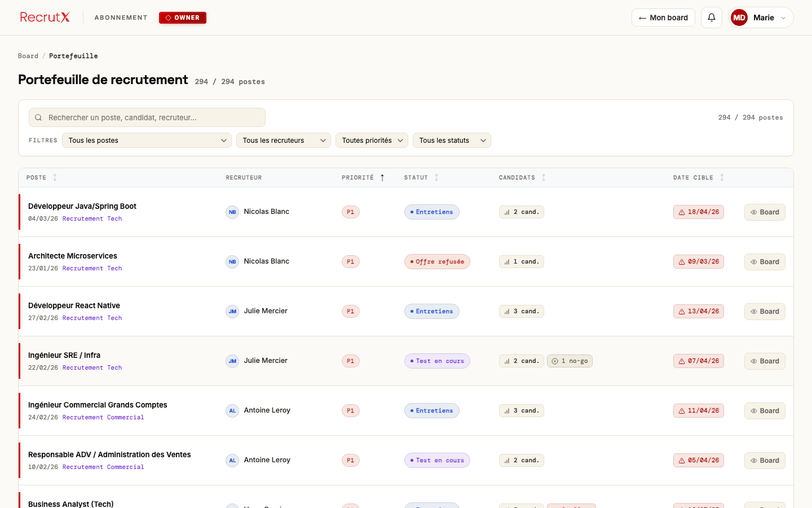Click the Owner role badge

[183, 17]
